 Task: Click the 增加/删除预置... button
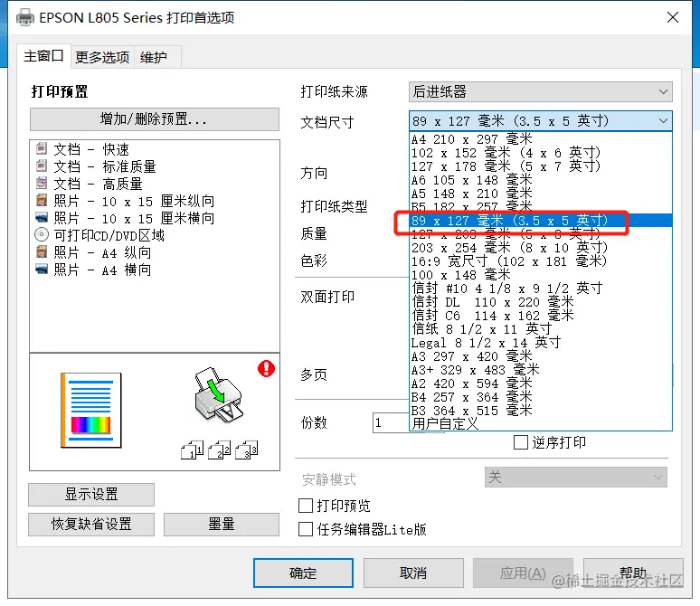click(155, 119)
